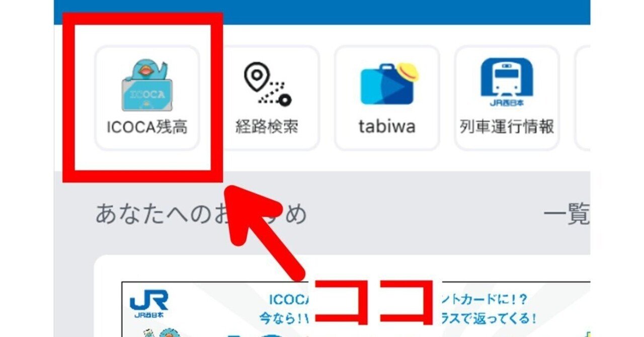The height and width of the screenshot is (337, 644).
Task: Tap the banner text starting 今なら!
Action: [x=285, y=318]
